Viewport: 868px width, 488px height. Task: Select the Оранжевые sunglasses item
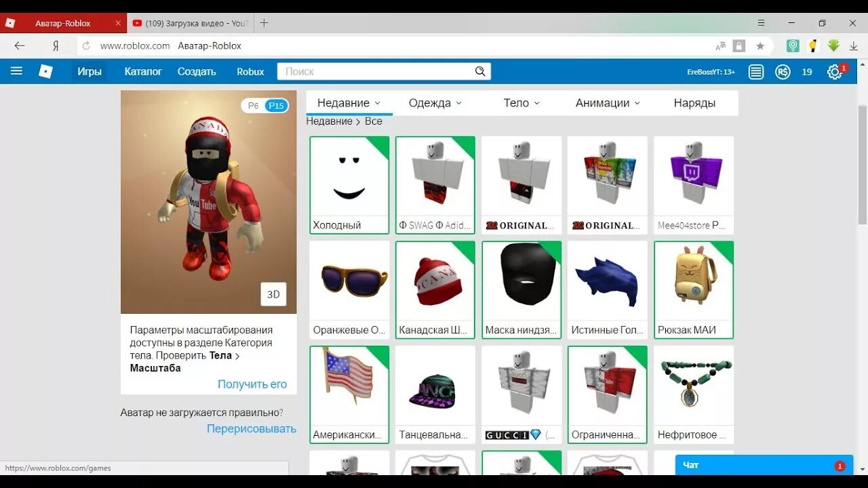pos(349,290)
